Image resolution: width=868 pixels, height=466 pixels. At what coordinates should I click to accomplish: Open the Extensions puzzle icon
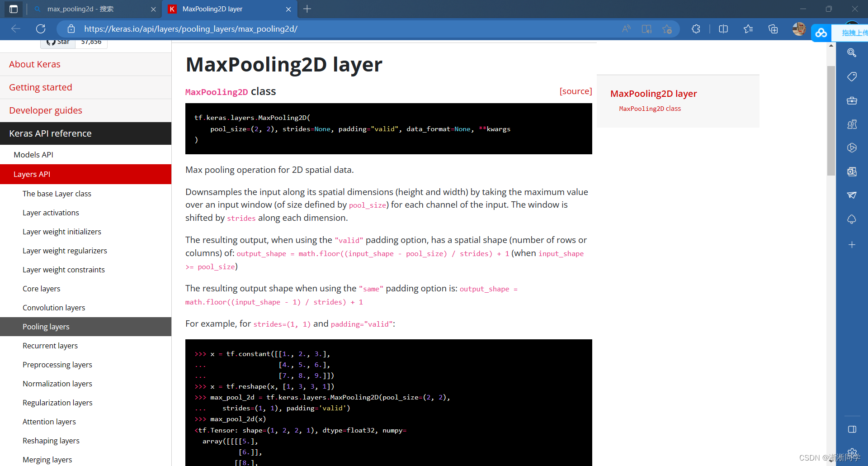pos(696,29)
